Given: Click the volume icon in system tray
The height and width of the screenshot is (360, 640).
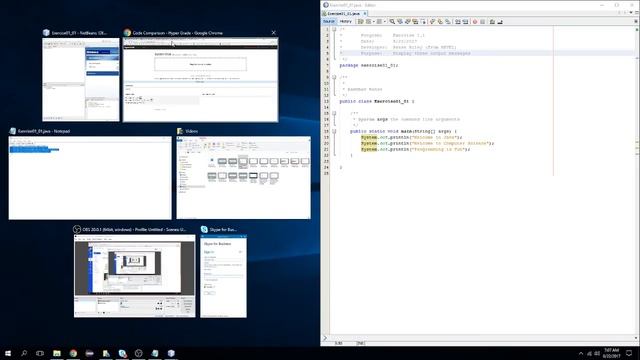Looking at the screenshot, I should pyautogui.click(x=598, y=353).
